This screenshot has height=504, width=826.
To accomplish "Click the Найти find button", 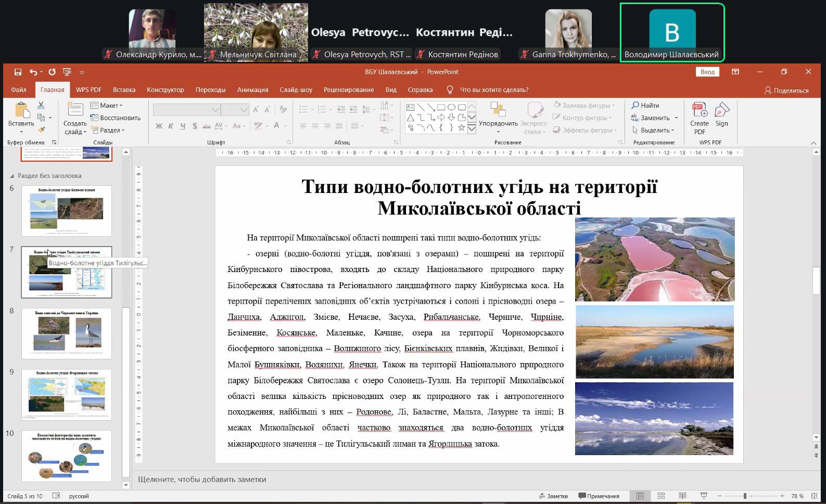I will pyautogui.click(x=645, y=106).
